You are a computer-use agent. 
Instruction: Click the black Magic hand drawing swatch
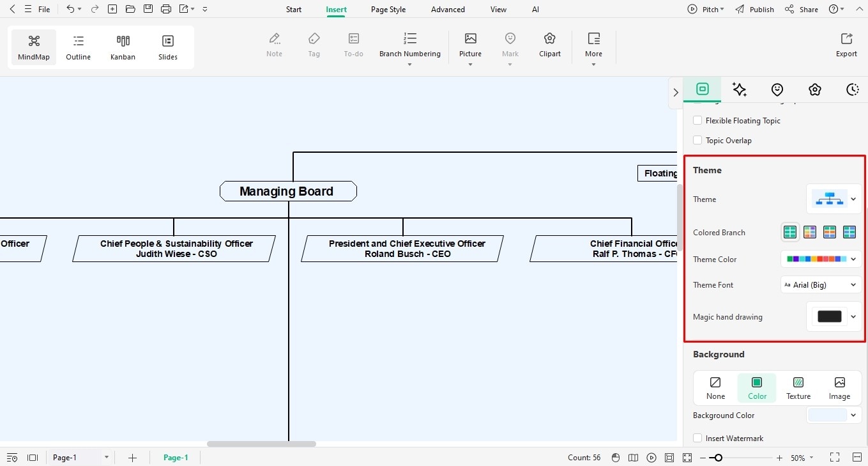(x=829, y=316)
